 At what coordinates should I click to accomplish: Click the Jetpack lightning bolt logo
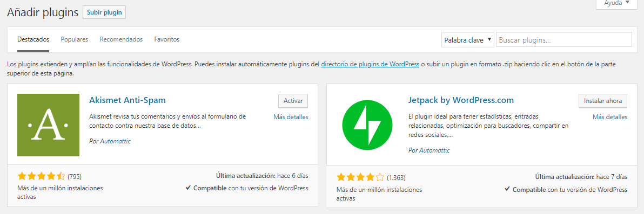pyautogui.click(x=367, y=125)
